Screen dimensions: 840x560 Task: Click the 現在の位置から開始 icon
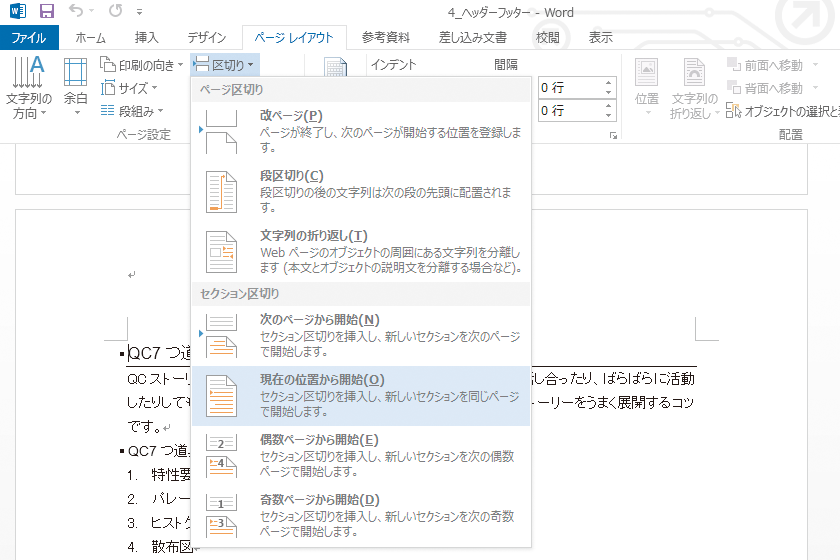click(221, 396)
